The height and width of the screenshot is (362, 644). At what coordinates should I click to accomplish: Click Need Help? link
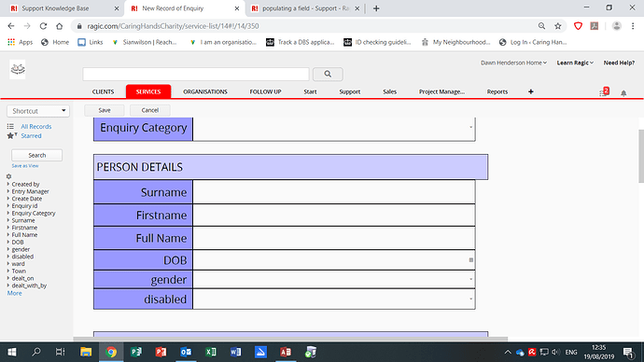point(619,63)
